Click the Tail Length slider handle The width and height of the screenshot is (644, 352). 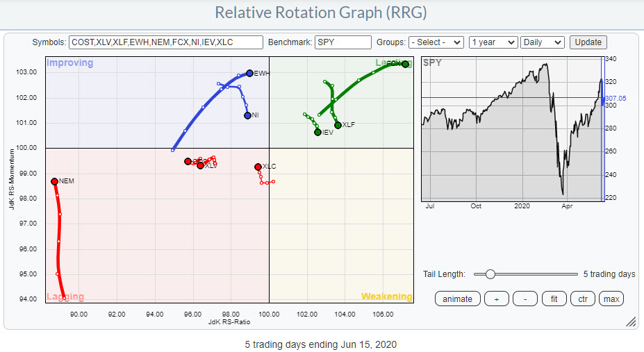(x=490, y=274)
